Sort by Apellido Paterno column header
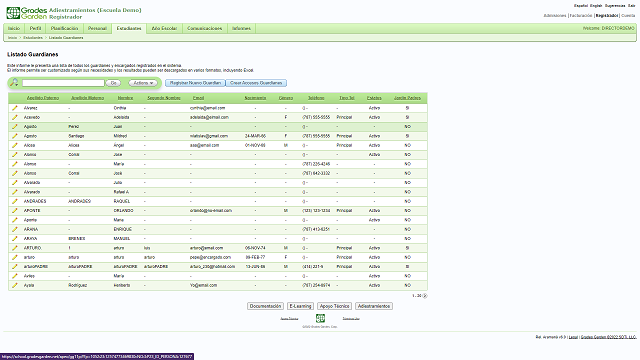The height and width of the screenshot is (360, 640). coord(43,98)
